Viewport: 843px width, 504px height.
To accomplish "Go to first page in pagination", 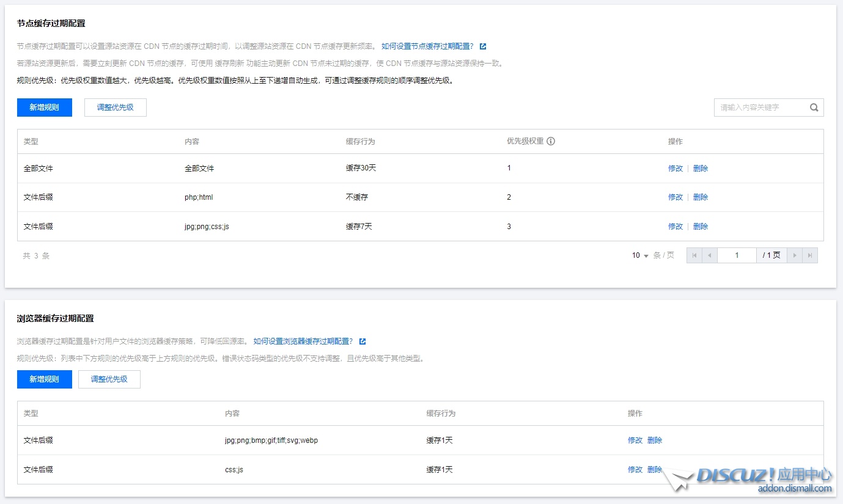I will pyautogui.click(x=694, y=255).
